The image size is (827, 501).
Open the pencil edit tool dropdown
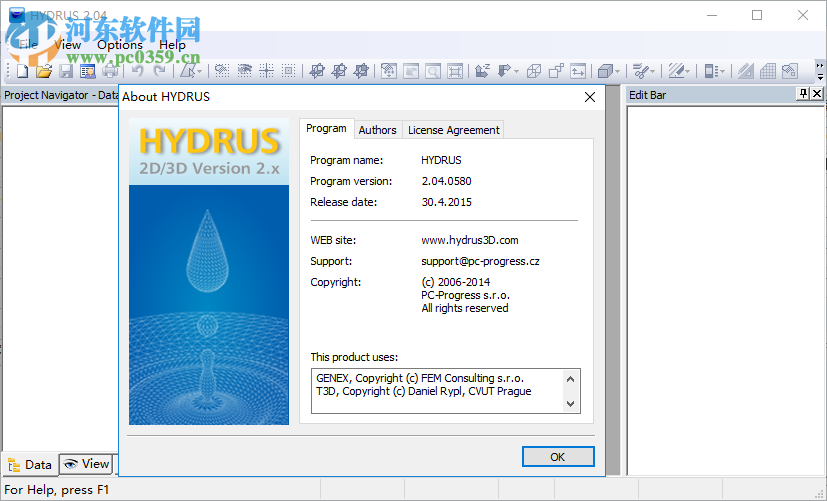point(687,71)
